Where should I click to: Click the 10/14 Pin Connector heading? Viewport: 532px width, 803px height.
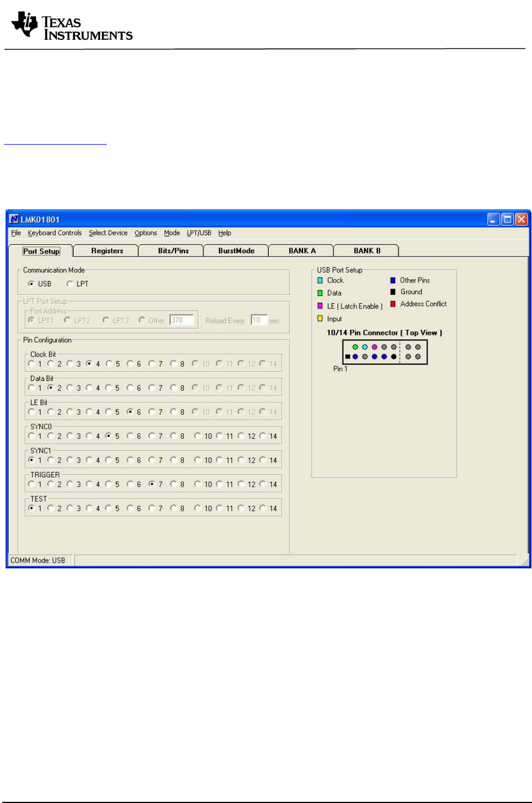point(384,333)
